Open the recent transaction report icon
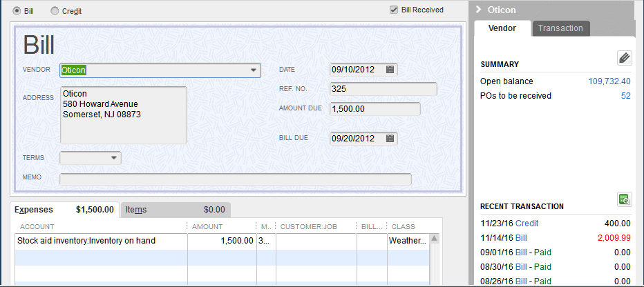The image size is (644, 287). click(624, 199)
